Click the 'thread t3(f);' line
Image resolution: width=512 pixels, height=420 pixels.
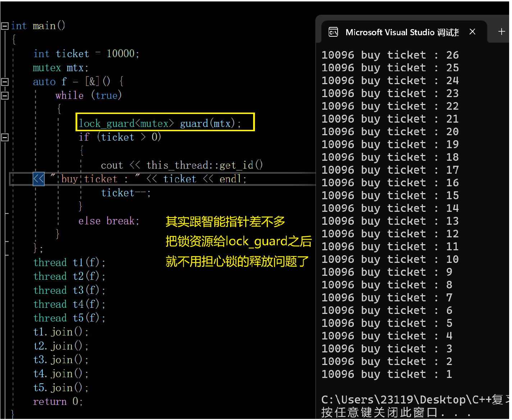tap(69, 291)
